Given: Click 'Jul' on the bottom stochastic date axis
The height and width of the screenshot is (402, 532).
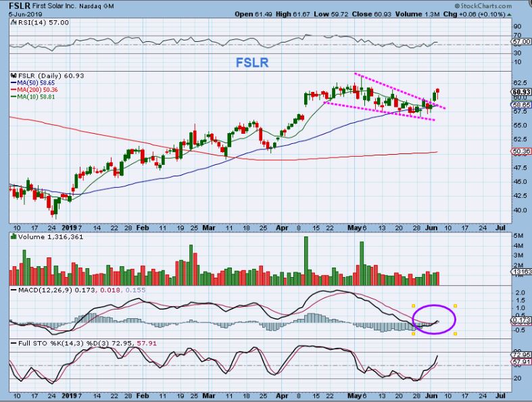Looking at the screenshot, I should point(500,396).
